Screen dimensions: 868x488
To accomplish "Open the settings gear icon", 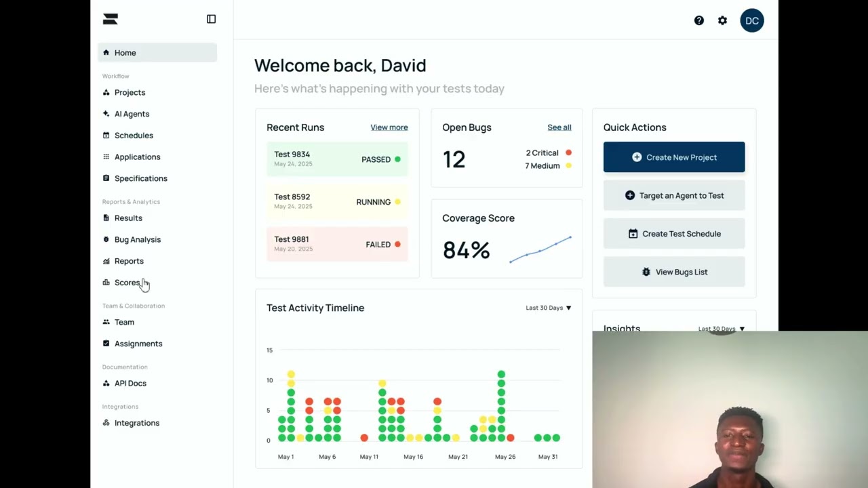I will [722, 20].
